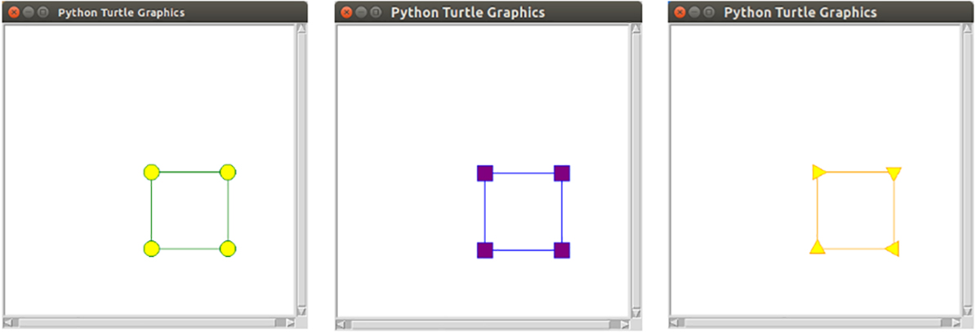The width and height of the screenshot is (980, 332).
Task: Close the left turtle window with yellow circles
Action: click(x=14, y=12)
